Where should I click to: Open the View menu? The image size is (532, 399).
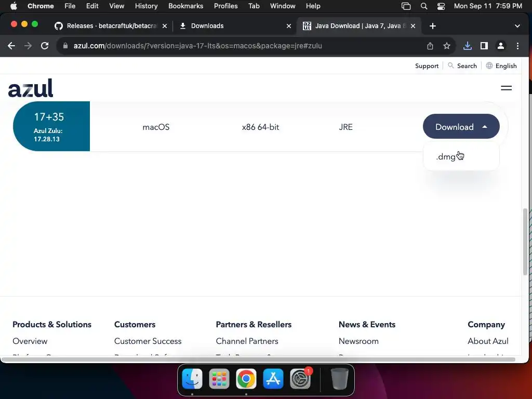tap(116, 6)
